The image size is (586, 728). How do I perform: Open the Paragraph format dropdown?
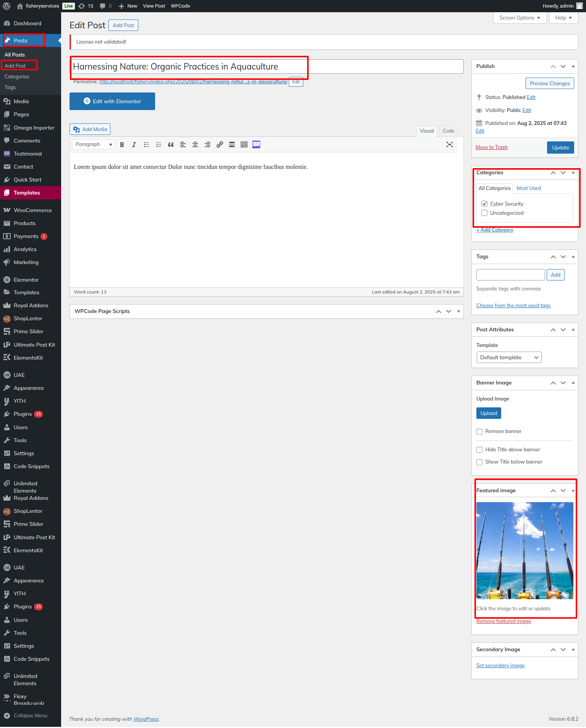94,144
